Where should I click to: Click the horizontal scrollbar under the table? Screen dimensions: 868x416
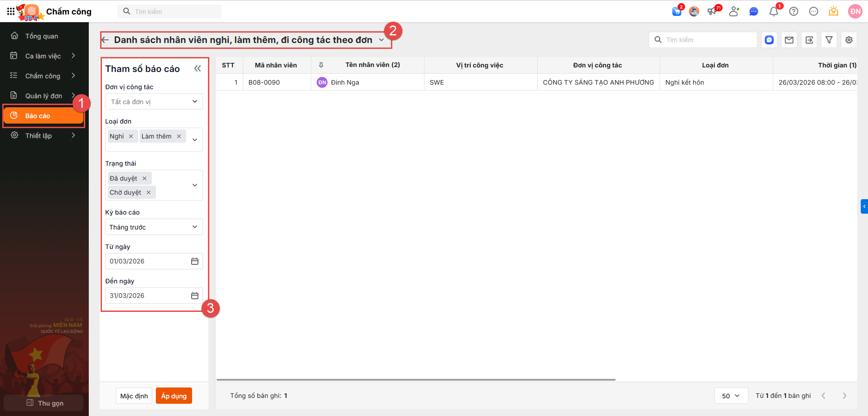(416, 379)
